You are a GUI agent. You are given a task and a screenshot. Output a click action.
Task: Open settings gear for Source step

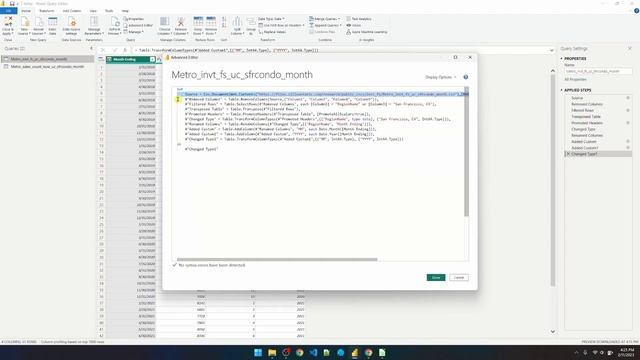coord(628,98)
